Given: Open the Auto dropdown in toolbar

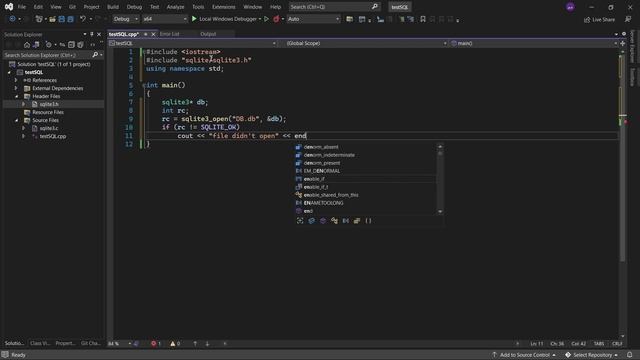Looking at the screenshot, I should coord(313,19).
